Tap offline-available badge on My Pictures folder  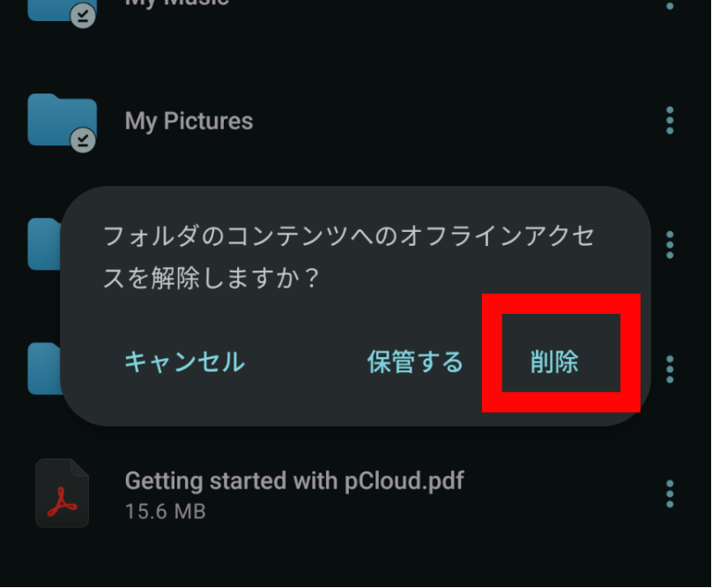(x=83, y=140)
